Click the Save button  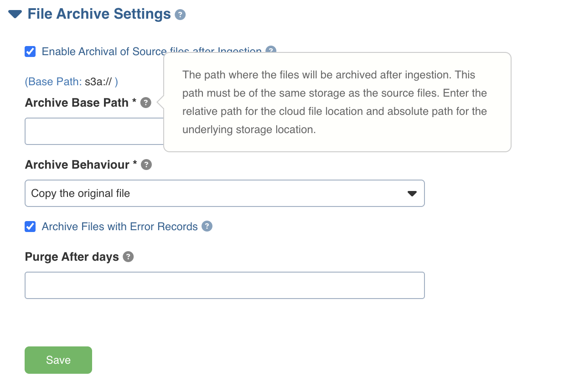pyautogui.click(x=58, y=360)
